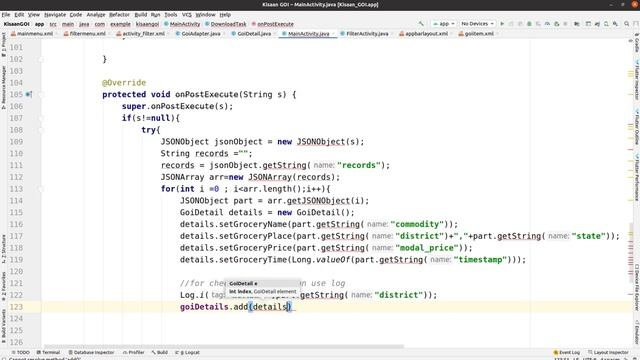Open the Navigate menu
The width and height of the screenshot is (640, 360).
pyautogui.click(x=55, y=15)
